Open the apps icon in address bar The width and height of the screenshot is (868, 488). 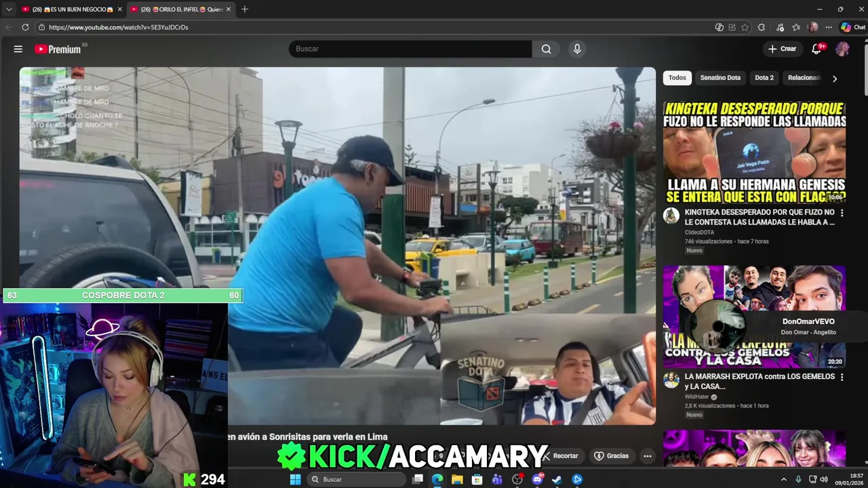(732, 27)
